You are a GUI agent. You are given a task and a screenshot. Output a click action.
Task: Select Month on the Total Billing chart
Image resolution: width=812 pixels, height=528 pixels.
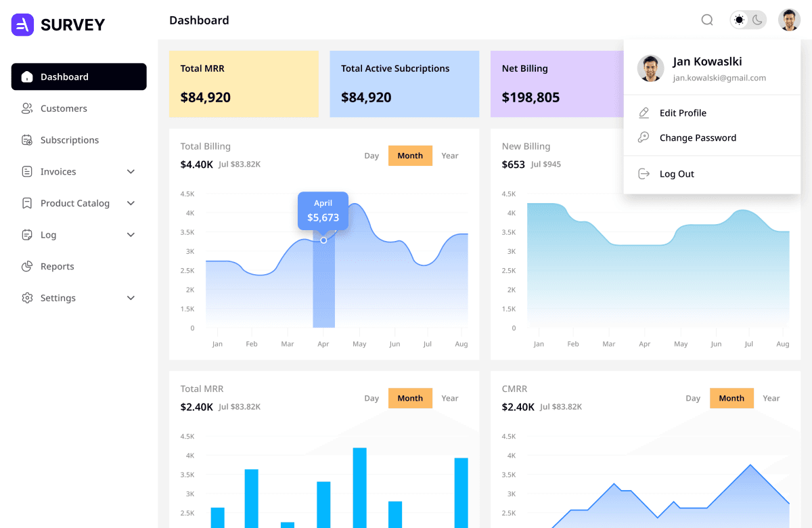pyautogui.click(x=410, y=156)
